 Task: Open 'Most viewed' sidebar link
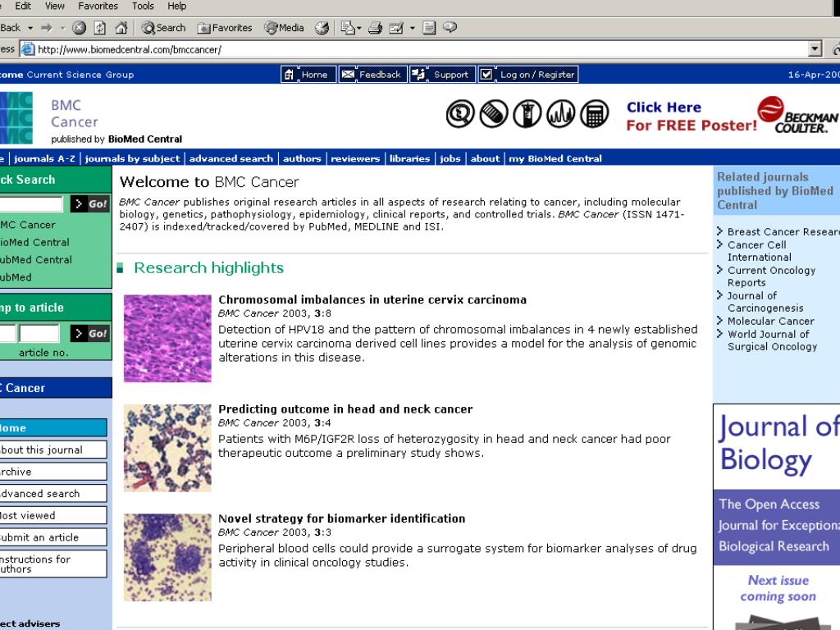click(52, 515)
